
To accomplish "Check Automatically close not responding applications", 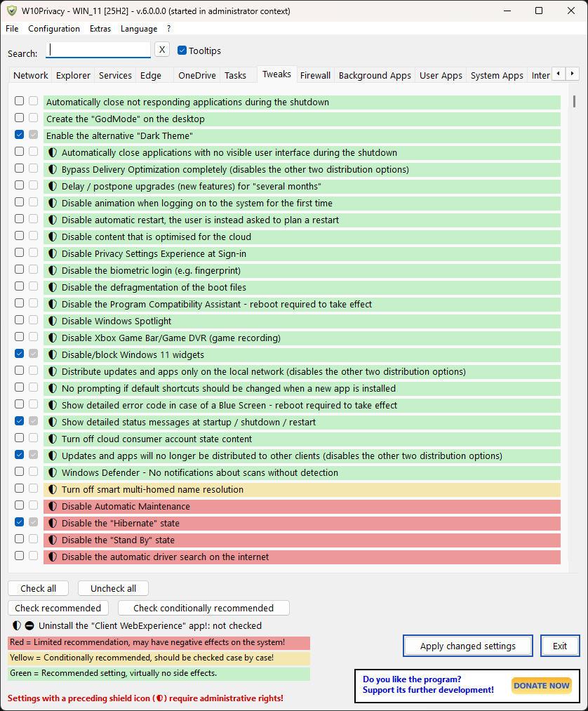I will pyautogui.click(x=19, y=100).
